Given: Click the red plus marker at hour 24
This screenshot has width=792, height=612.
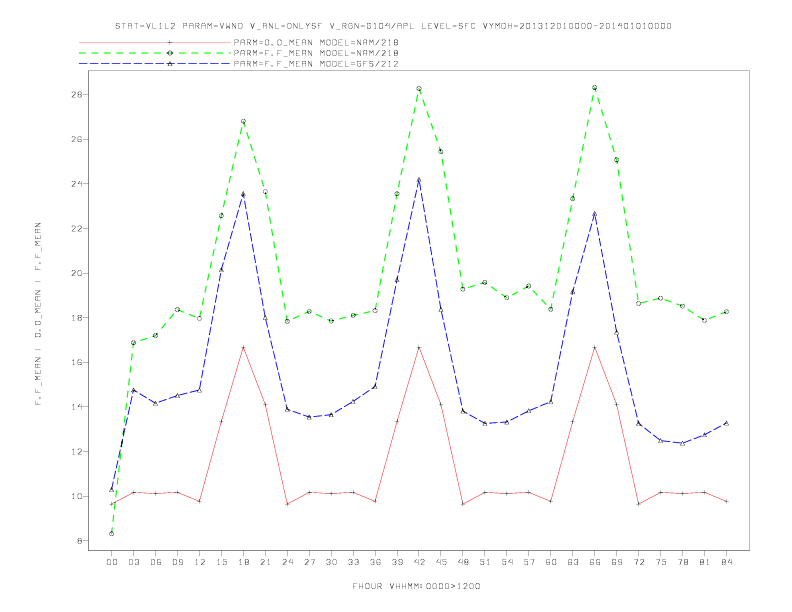Looking at the screenshot, I should pos(287,504).
